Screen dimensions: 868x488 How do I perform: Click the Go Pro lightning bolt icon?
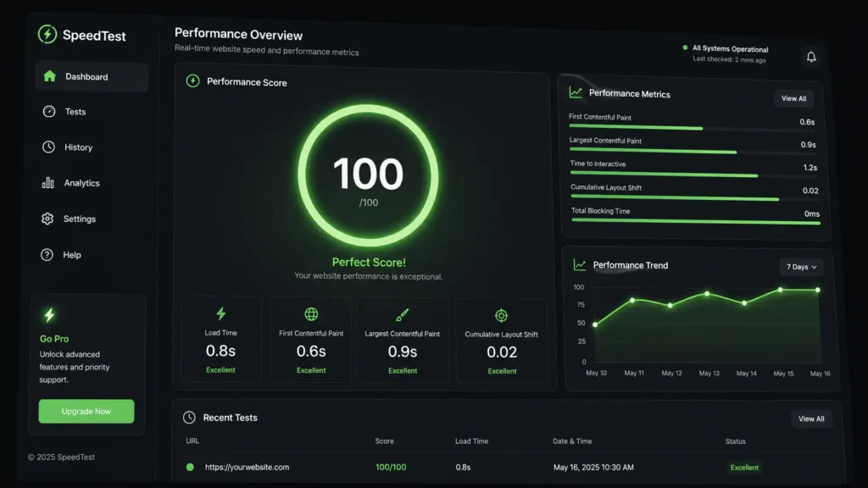point(49,315)
